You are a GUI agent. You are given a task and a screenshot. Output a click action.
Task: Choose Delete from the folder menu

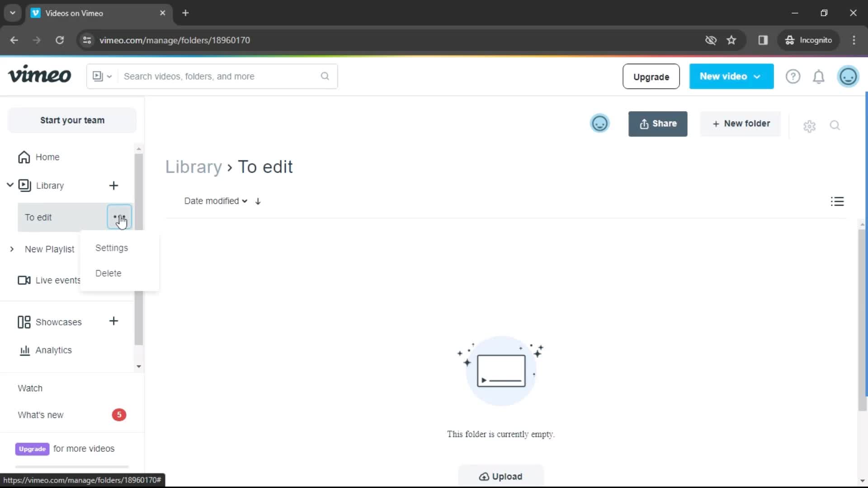click(108, 273)
